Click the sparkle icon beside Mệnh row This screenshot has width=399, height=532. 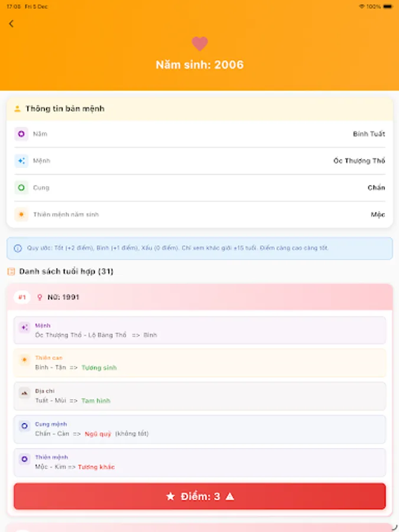21,160
